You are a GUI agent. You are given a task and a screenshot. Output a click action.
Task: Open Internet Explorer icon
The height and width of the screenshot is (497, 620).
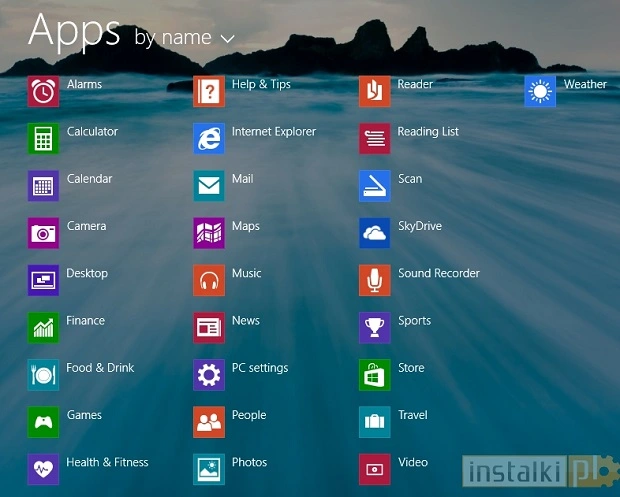(209, 138)
